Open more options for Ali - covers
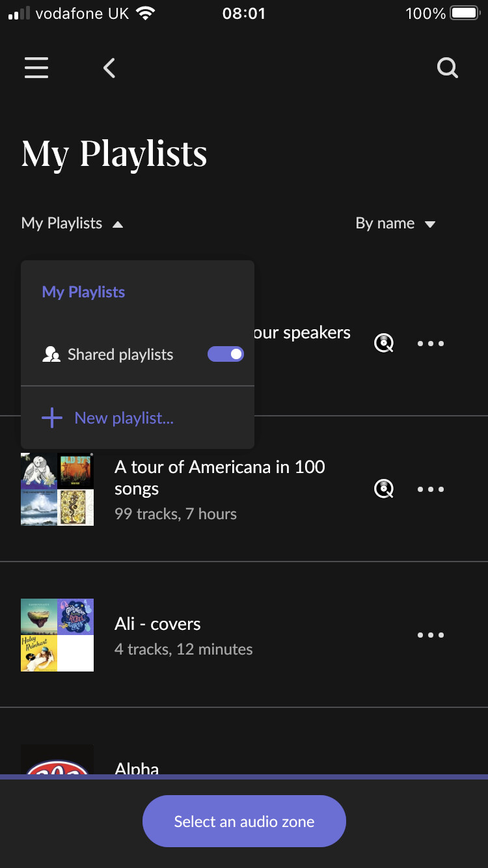This screenshot has width=488, height=868. [x=430, y=635]
